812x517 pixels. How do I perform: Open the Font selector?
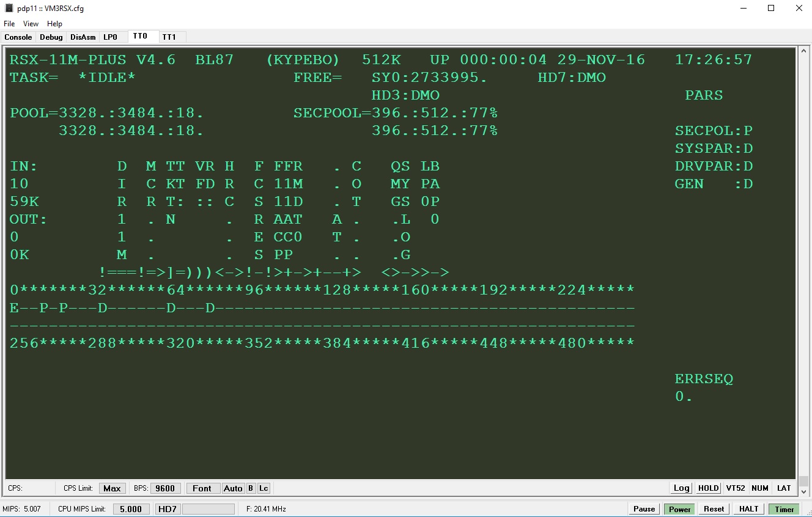202,488
